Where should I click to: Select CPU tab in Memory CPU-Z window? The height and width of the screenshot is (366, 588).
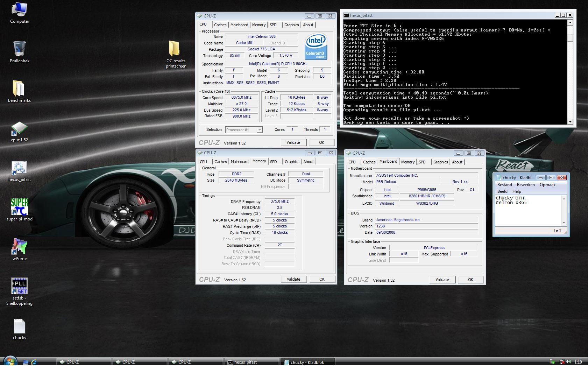point(204,162)
